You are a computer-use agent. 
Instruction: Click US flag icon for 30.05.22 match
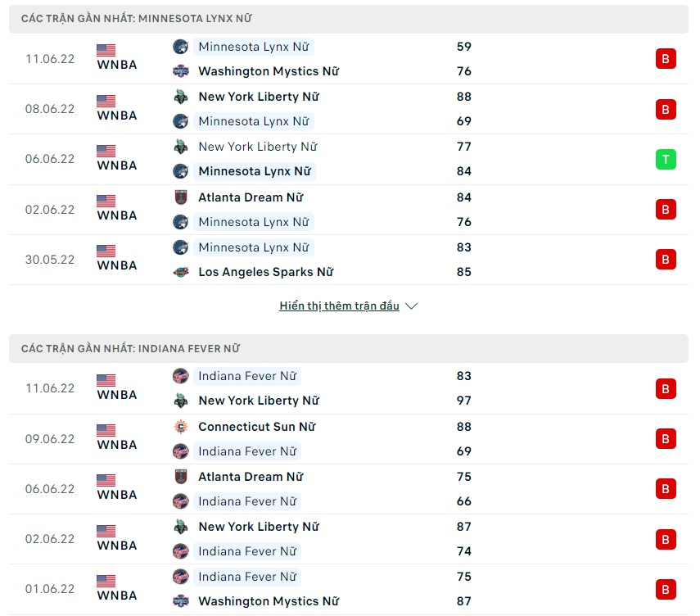click(x=106, y=251)
